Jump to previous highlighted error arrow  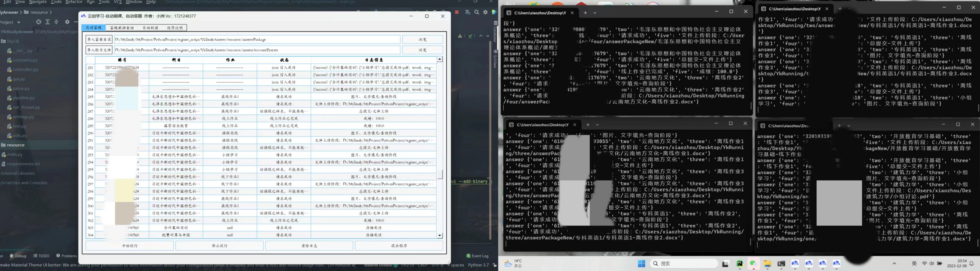point(481,36)
